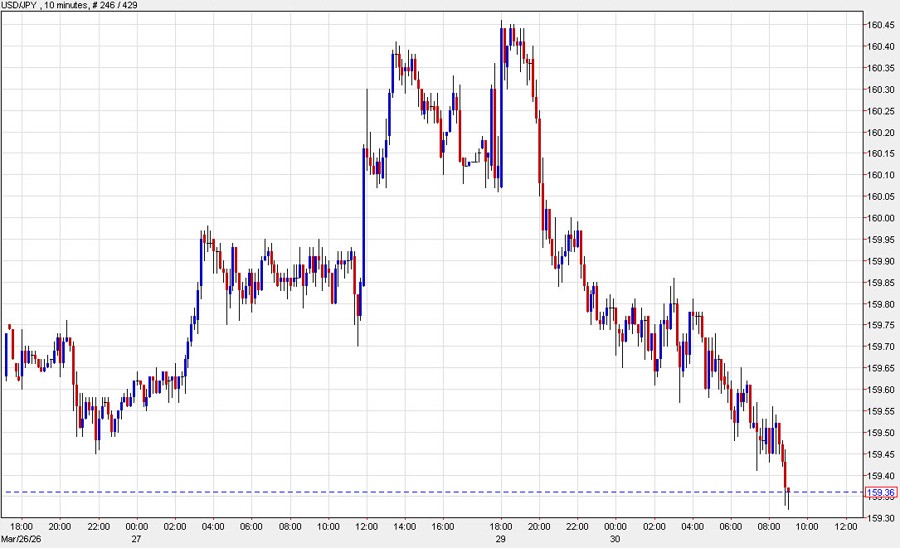Click the 160.45 price axis label
Image resolution: width=900 pixels, height=548 pixels.
pos(880,25)
